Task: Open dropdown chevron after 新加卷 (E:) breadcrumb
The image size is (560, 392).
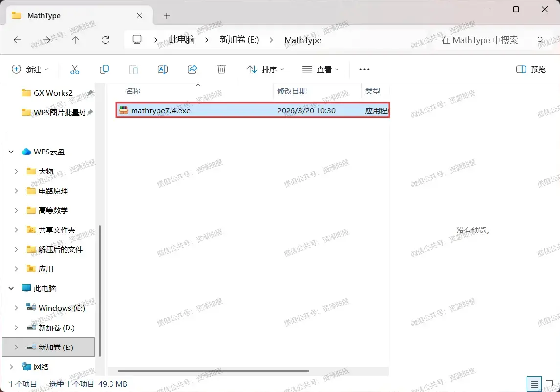Action: 271,40
